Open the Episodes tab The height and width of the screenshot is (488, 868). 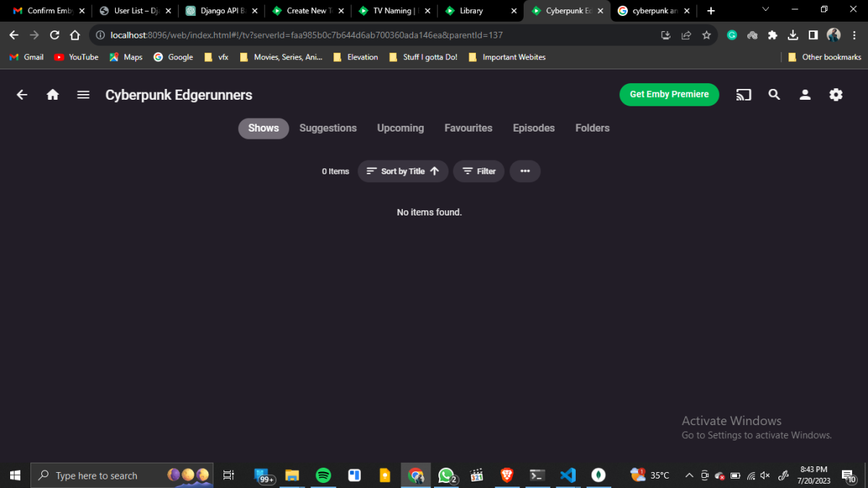tap(534, 128)
